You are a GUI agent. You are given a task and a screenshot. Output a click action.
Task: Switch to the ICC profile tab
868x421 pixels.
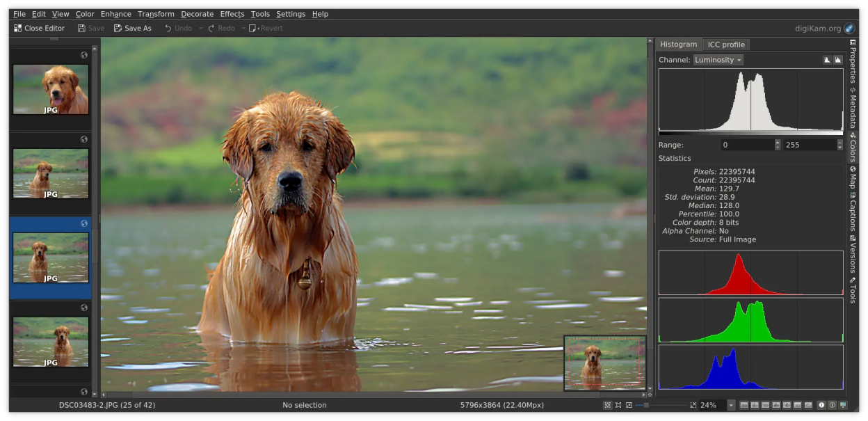tap(725, 45)
